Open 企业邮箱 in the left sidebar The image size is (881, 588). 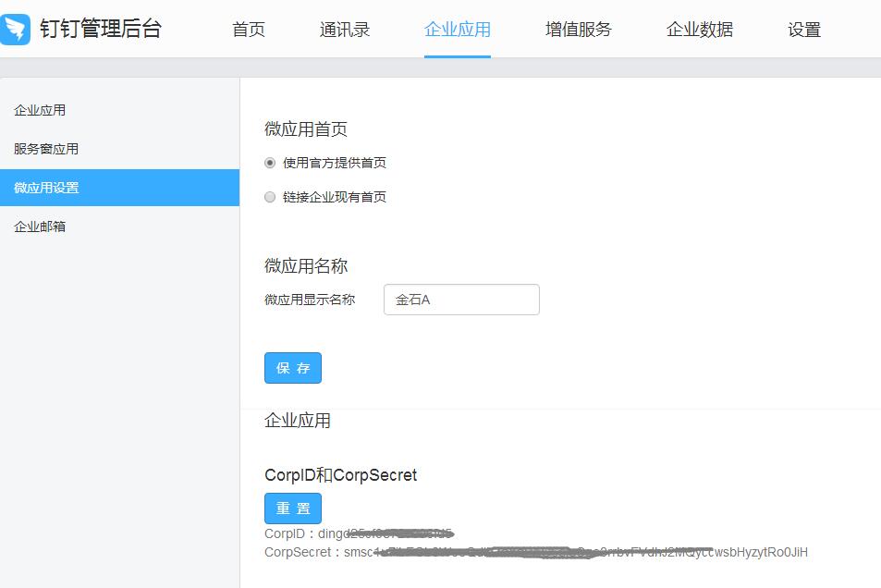pyautogui.click(x=40, y=227)
